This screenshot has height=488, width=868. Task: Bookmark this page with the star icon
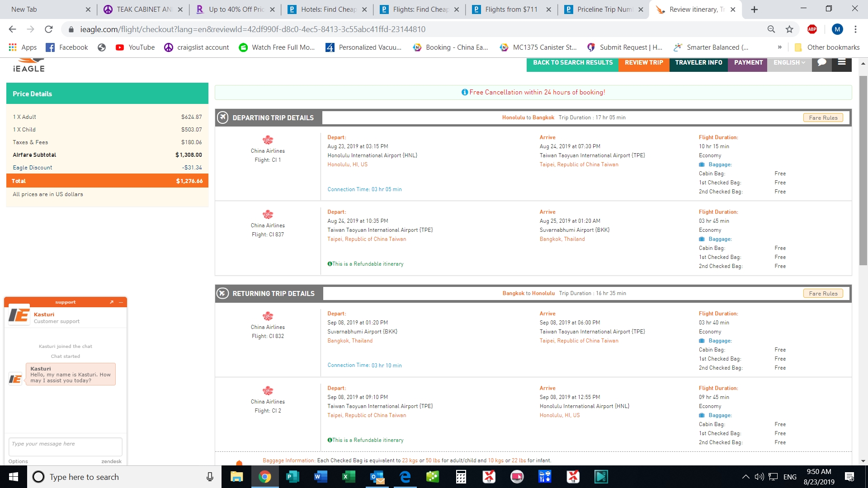coord(789,29)
